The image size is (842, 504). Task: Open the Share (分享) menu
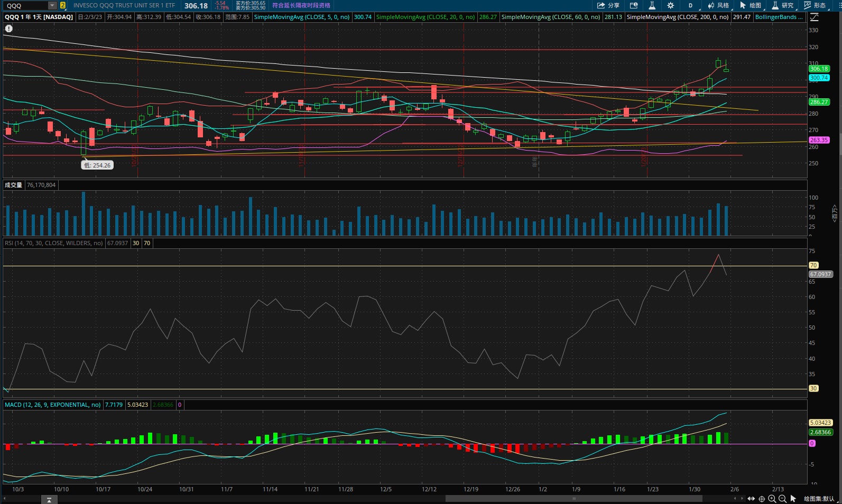click(x=608, y=5)
